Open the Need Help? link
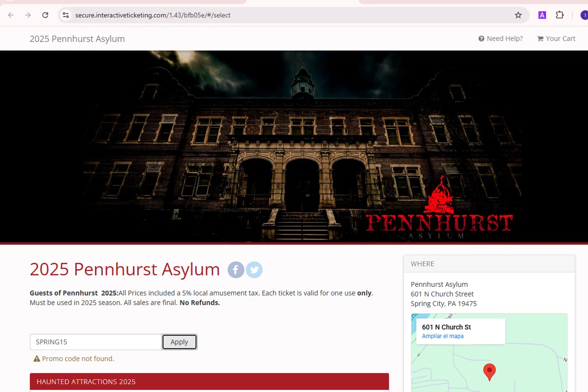The width and height of the screenshot is (588, 392). tap(501, 38)
